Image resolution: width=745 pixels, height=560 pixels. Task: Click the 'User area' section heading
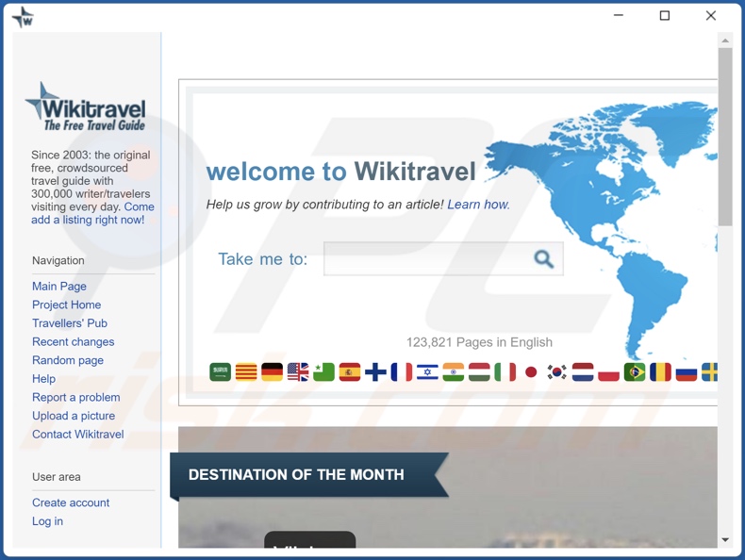(x=57, y=477)
